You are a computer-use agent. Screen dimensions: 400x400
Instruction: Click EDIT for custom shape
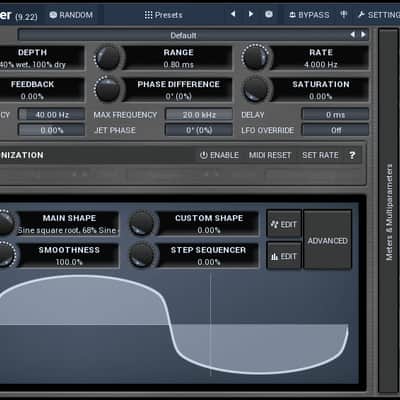coord(284,224)
